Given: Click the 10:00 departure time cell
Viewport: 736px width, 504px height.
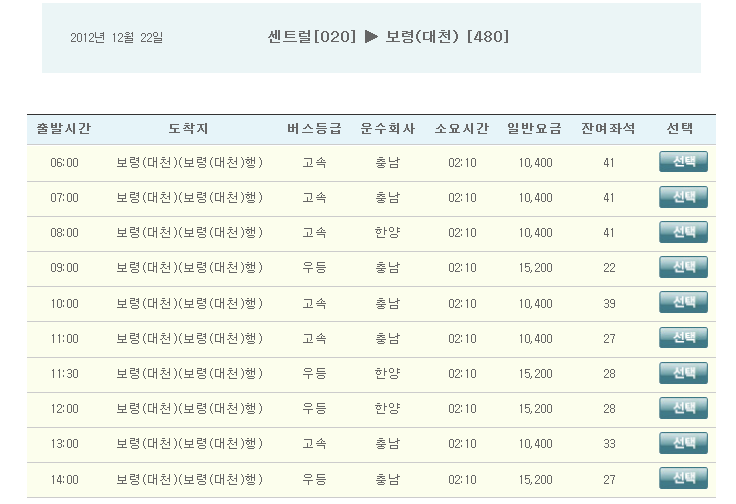Looking at the screenshot, I should tap(64, 304).
